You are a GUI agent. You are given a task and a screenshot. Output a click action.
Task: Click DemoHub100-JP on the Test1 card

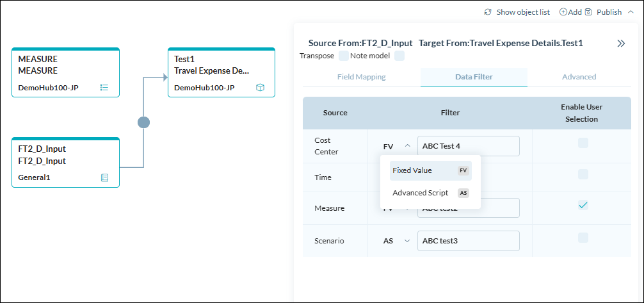tap(205, 88)
